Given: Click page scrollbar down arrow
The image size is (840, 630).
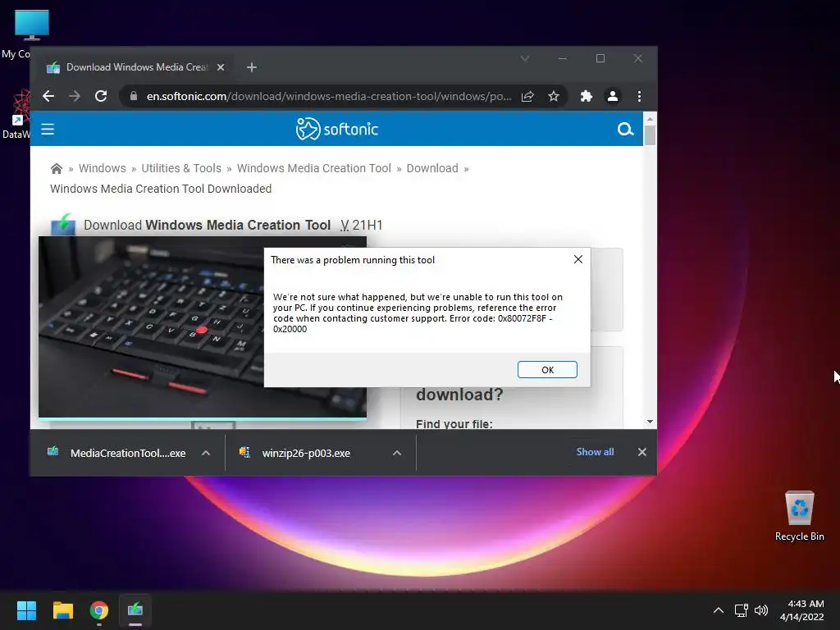Looking at the screenshot, I should [650, 422].
